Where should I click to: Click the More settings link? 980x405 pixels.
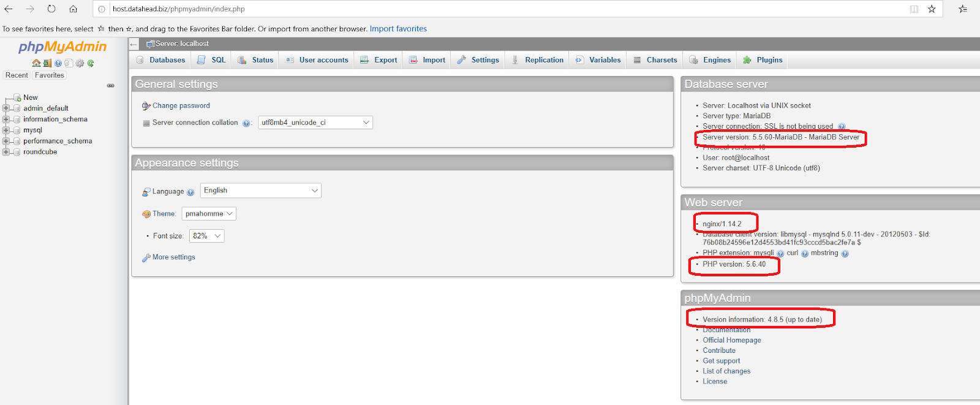pos(174,257)
